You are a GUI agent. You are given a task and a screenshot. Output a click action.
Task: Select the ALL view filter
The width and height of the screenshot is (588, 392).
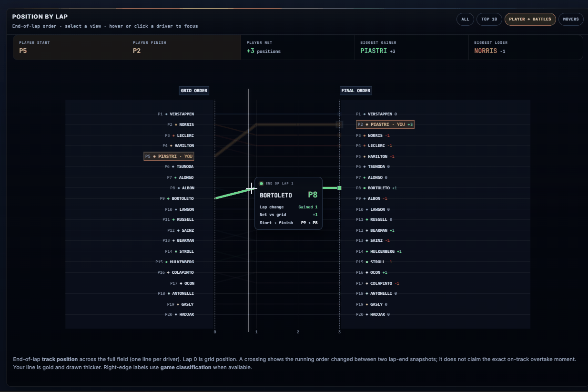[x=465, y=19]
